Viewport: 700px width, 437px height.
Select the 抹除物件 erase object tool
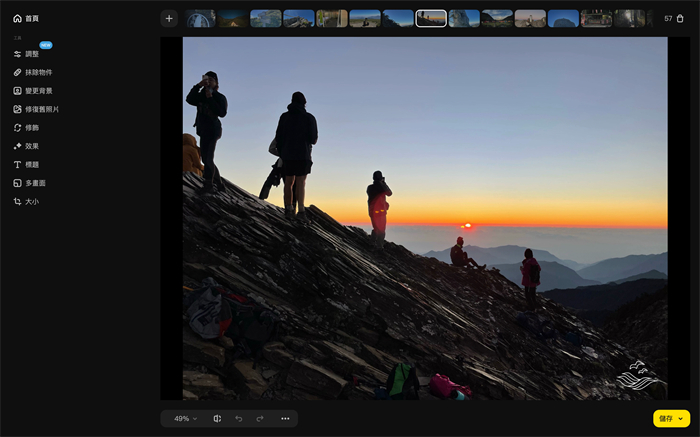[x=38, y=72]
